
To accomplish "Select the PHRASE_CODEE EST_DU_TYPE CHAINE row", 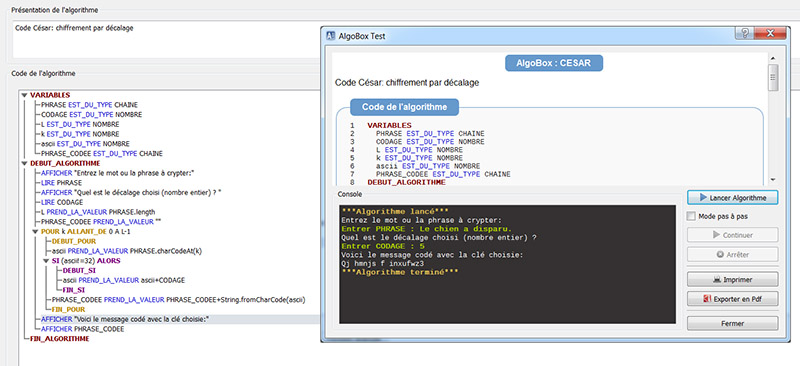I will coord(102,153).
